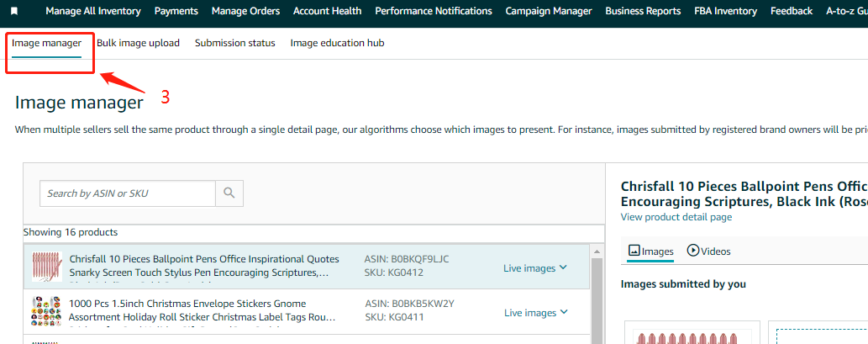The height and width of the screenshot is (344, 868).
Task: Open Feedback in top navigation
Action: tap(792, 11)
